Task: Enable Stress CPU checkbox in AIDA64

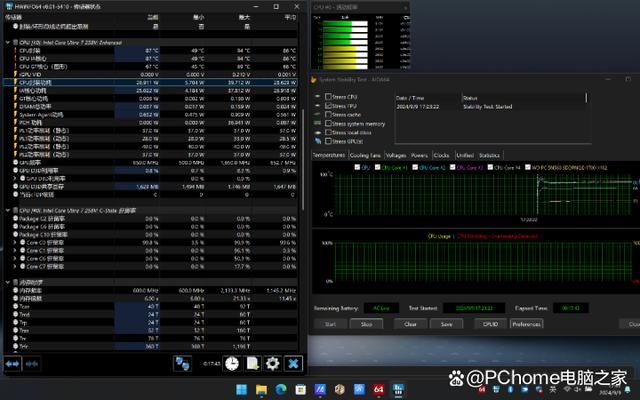Action: 328,97
